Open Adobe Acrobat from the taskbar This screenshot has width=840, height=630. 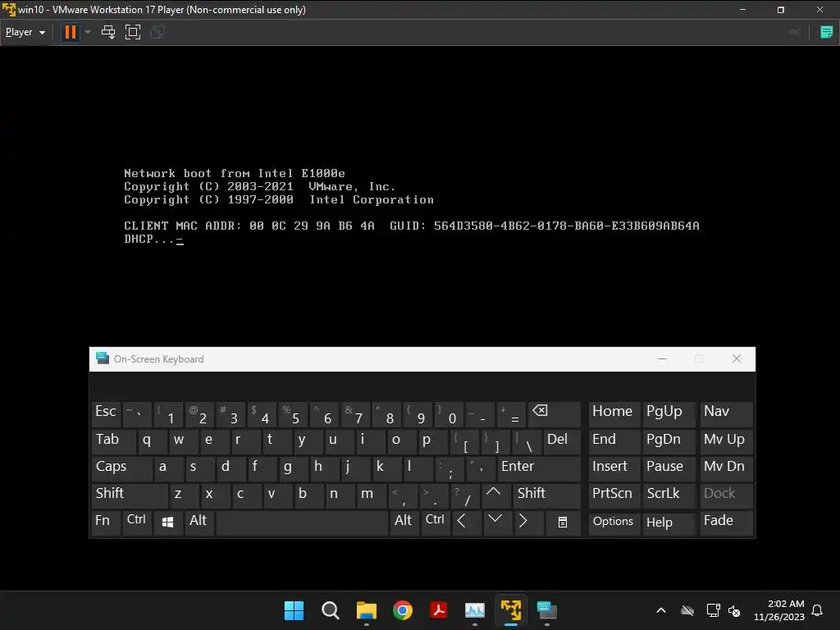point(439,610)
